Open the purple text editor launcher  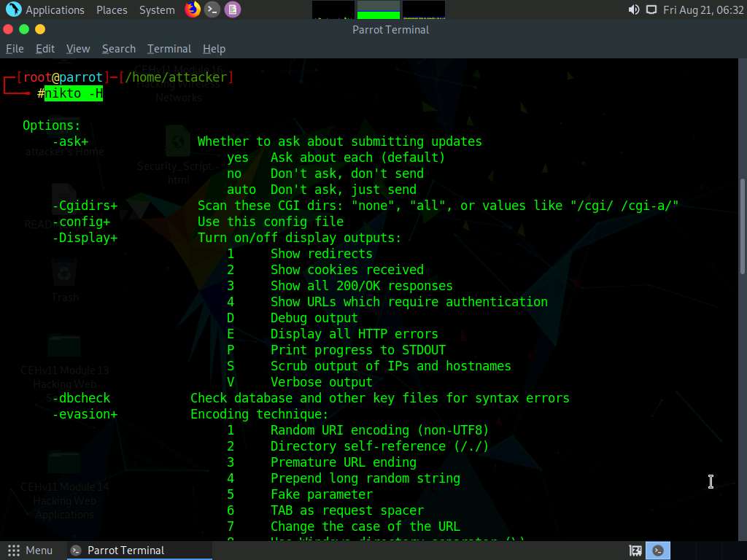pos(233,9)
